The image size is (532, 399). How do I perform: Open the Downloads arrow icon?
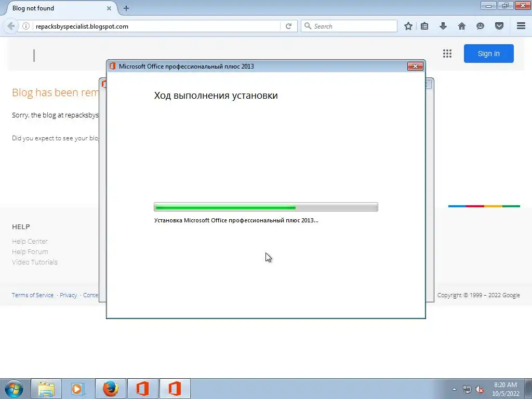pyautogui.click(x=443, y=26)
